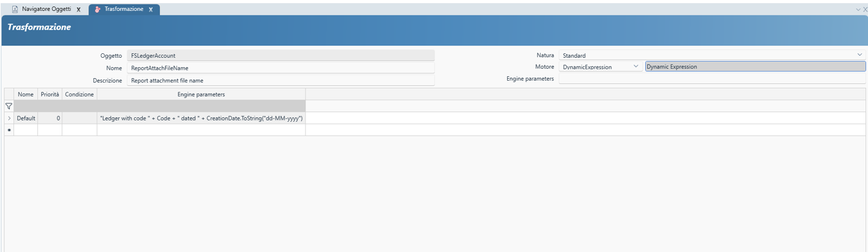Edit the Descrizione field
The image size is (868, 252).
point(281,80)
